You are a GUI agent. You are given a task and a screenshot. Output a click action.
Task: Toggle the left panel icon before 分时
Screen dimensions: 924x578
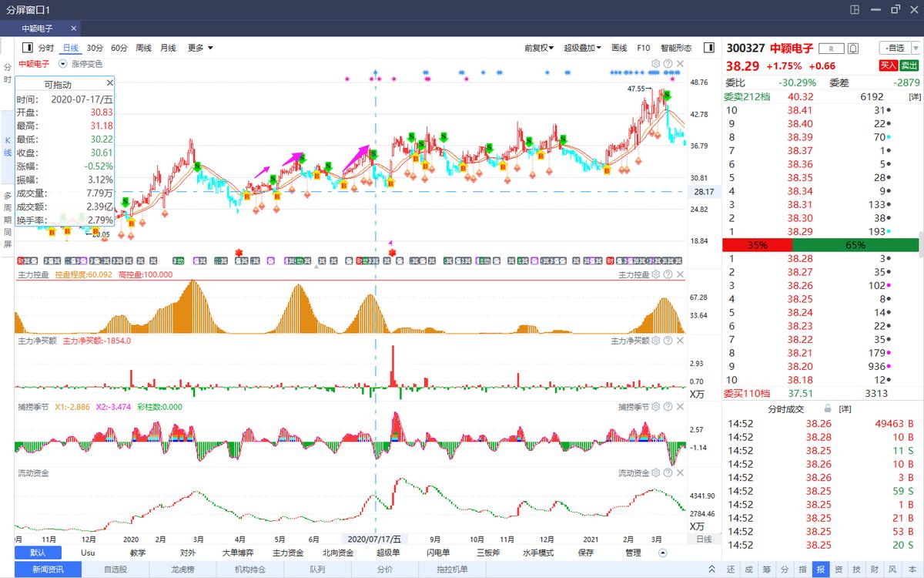tap(28, 48)
